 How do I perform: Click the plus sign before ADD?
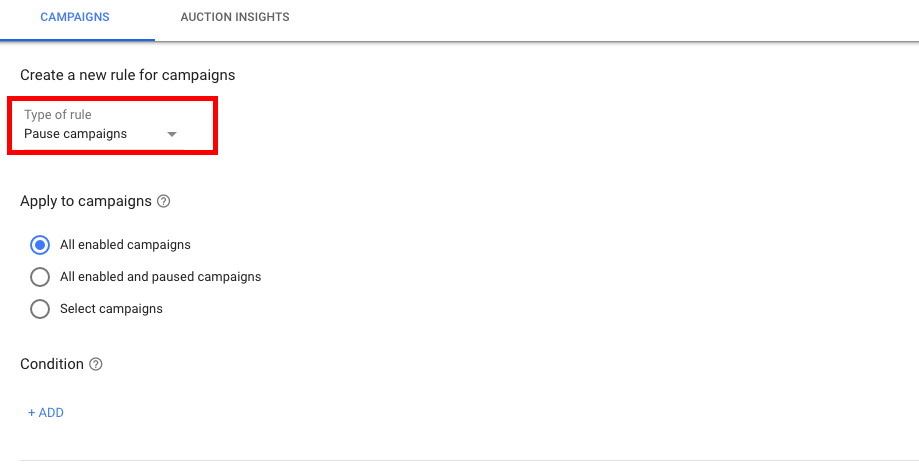(32, 413)
